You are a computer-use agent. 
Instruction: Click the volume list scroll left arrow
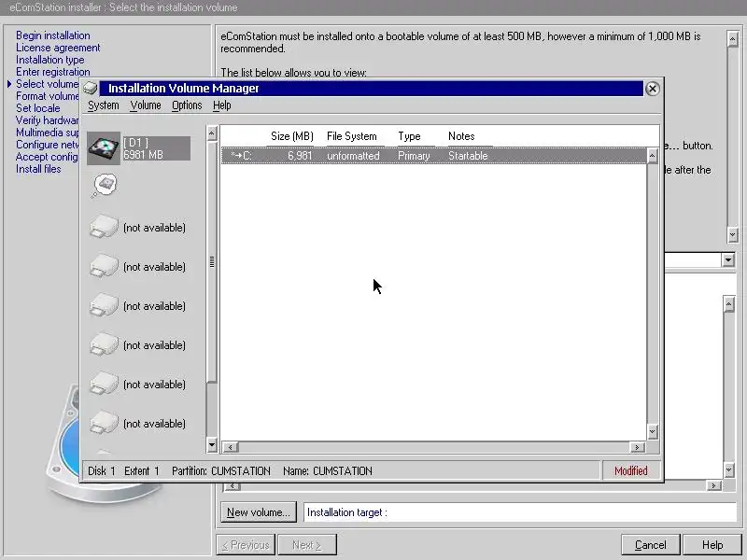coord(231,447)
